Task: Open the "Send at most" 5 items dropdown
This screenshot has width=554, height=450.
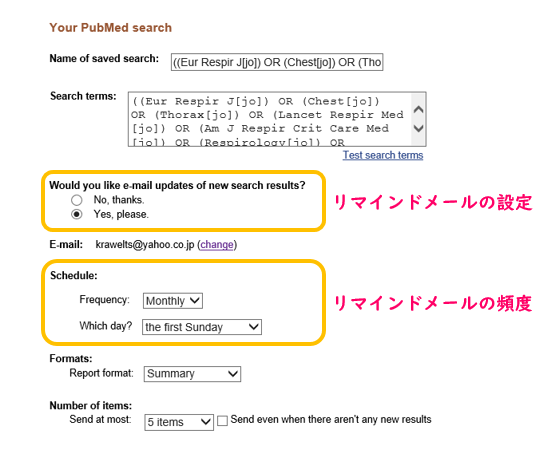Action: click(179, 422)
